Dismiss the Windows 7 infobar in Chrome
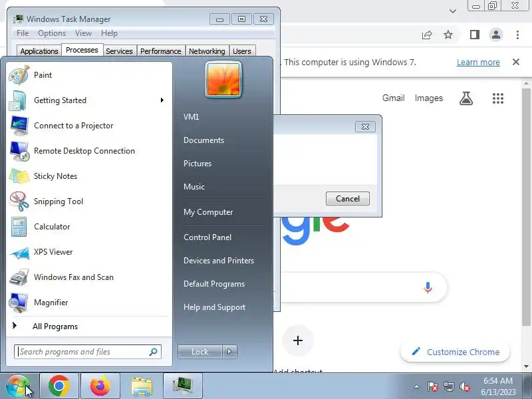Viewport: 532px width, 399px height. point(516,62)
